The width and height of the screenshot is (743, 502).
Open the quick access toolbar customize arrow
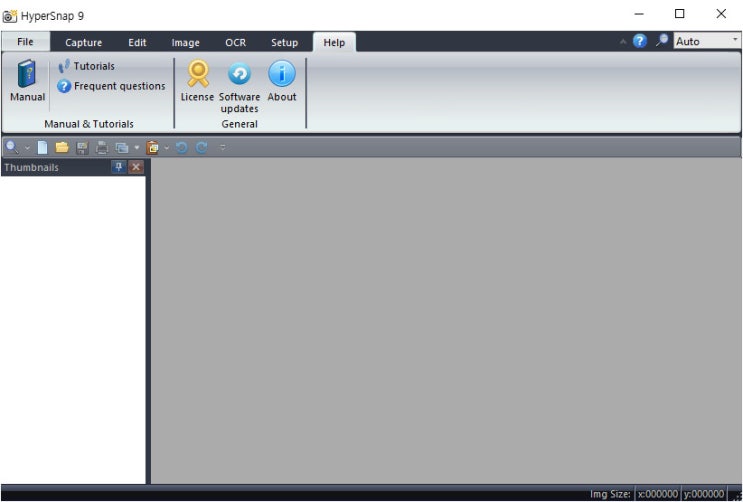point(223,148)
